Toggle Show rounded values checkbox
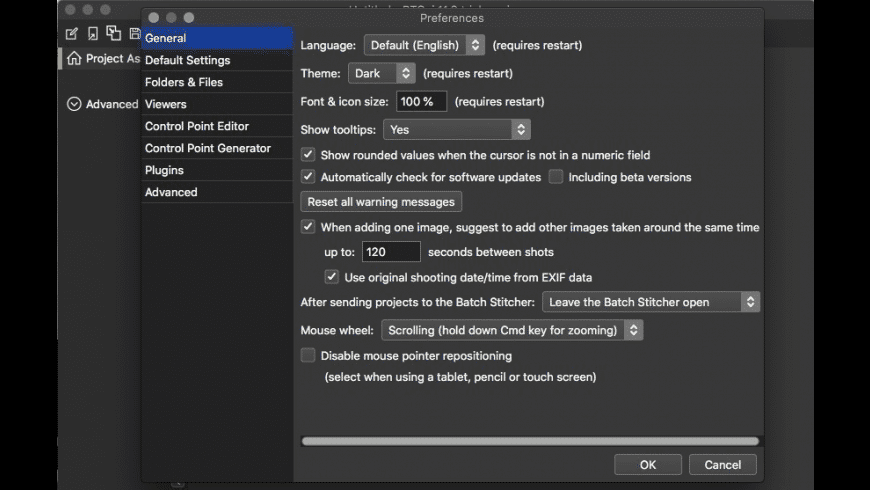 308,155
